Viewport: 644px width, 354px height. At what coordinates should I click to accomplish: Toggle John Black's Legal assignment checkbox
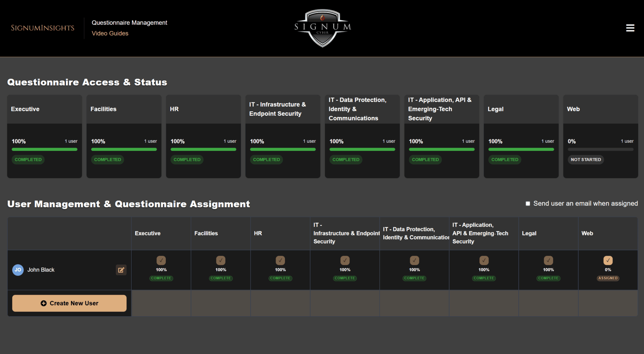coord(548,260)
